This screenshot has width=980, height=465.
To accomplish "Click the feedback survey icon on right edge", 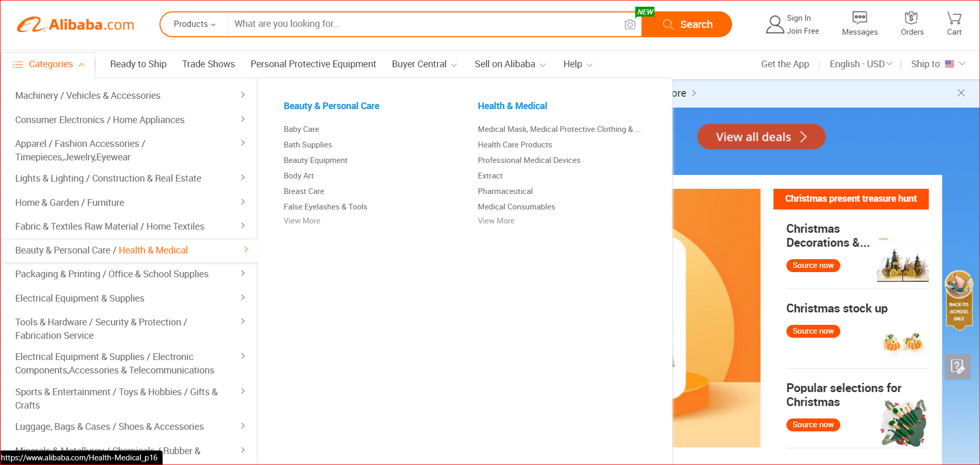I will 957,367.
